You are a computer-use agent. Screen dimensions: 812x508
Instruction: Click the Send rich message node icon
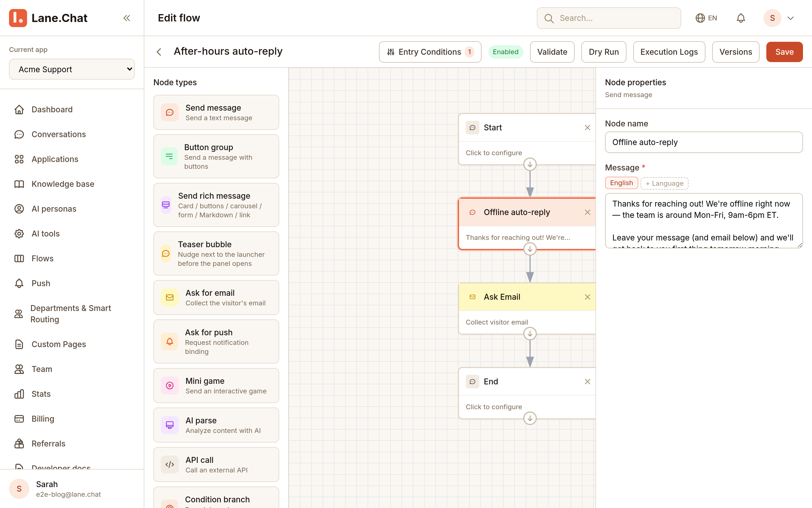[x=166, y=205]
